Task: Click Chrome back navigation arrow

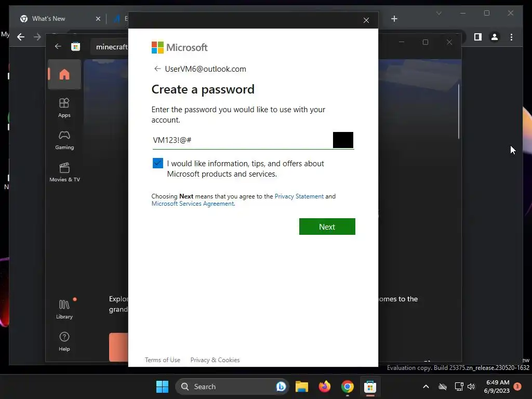Action: 21,37
